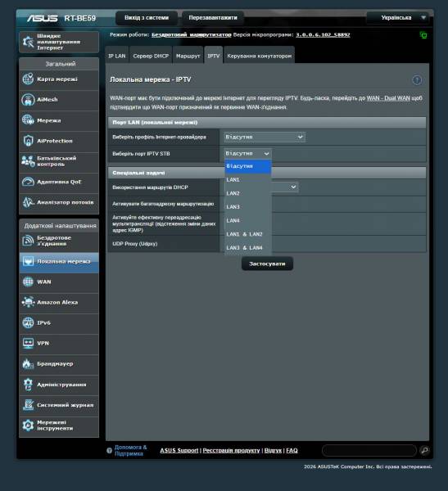This screenshot has height=491, width=448.
Task: Open the ASUS Support link
Action: click(179, 450)
